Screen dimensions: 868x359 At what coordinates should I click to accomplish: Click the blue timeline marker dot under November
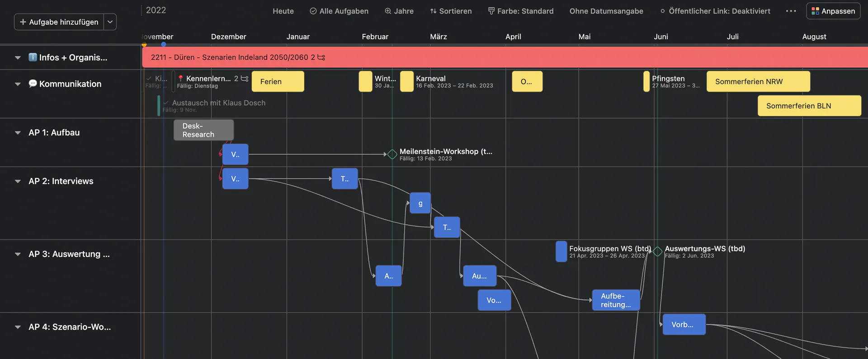pos(164,44)
